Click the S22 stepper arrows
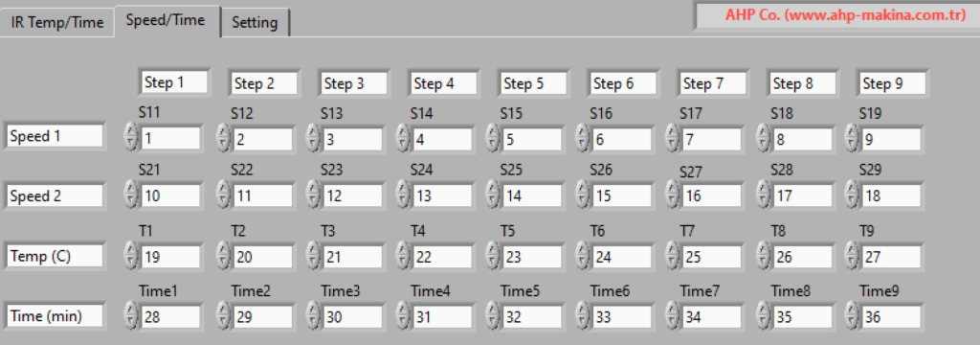 [222, 195]
